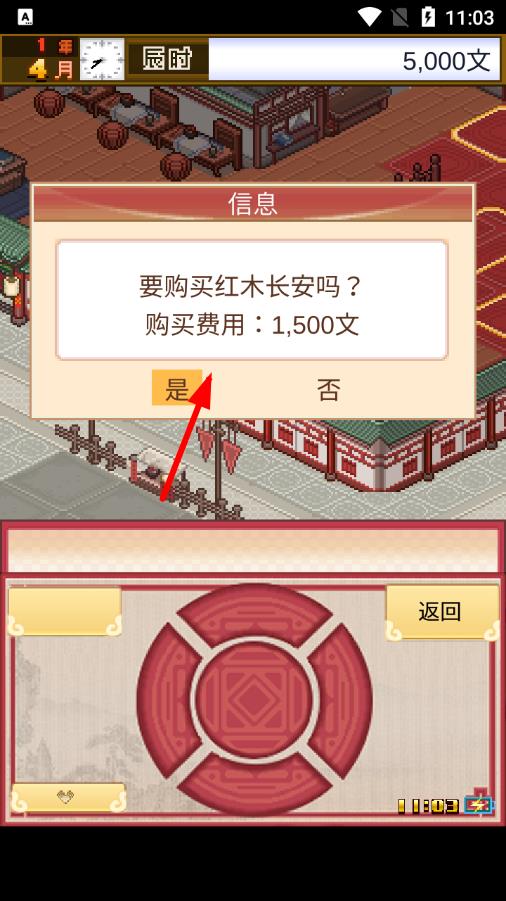Tap the down arrow on the d-pad
Viewport: 506px width, 901px height.
click(x=254, y=784)
